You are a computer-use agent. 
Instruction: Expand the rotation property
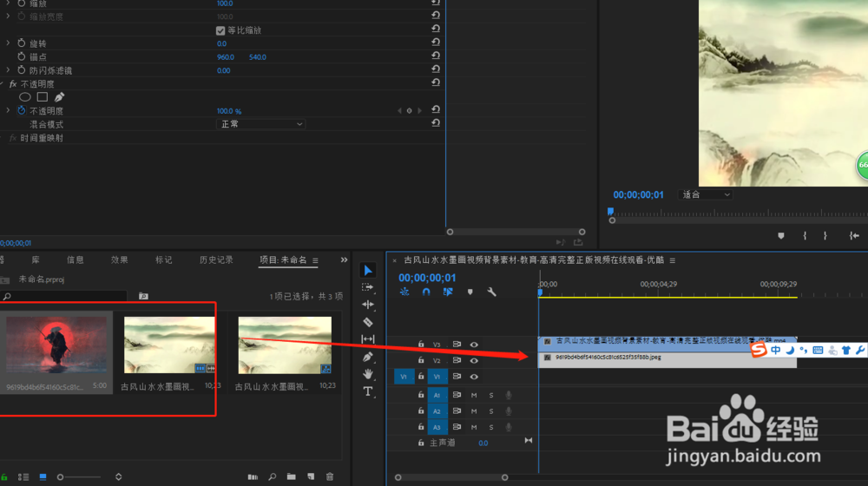pos(8,43)
